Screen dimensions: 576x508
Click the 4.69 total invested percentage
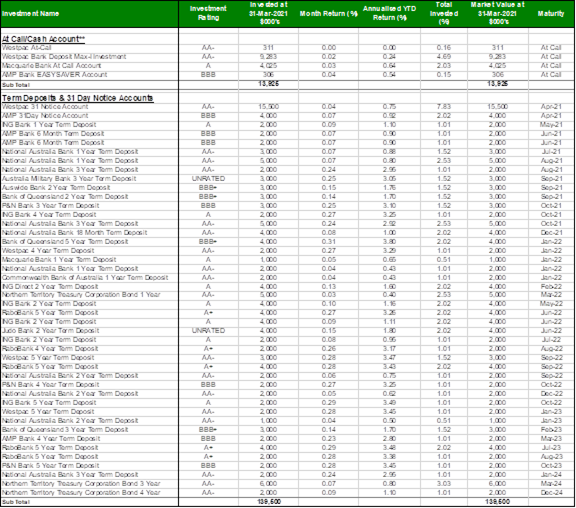point(444,57)
